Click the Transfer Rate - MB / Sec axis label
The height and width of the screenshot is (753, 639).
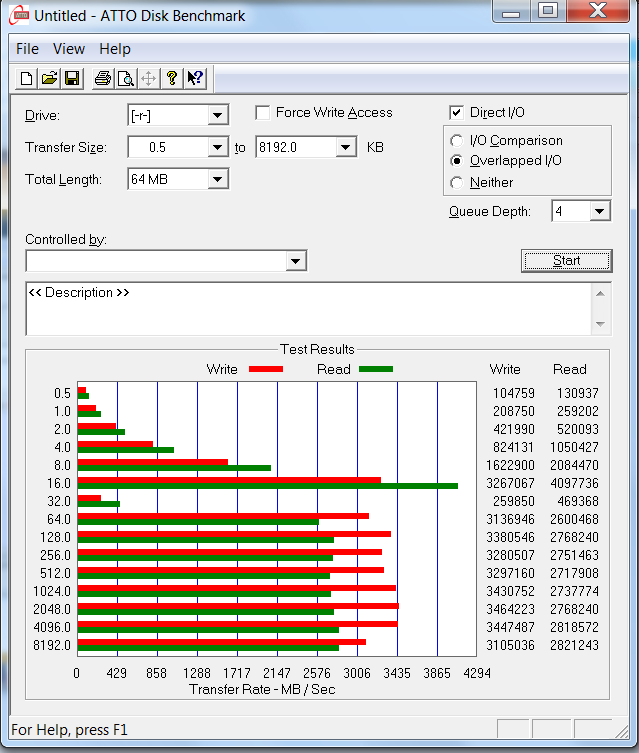262,690
